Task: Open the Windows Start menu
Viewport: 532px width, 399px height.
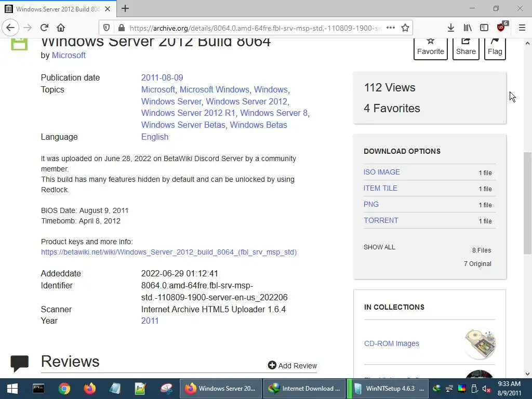Action: [12, 389]
